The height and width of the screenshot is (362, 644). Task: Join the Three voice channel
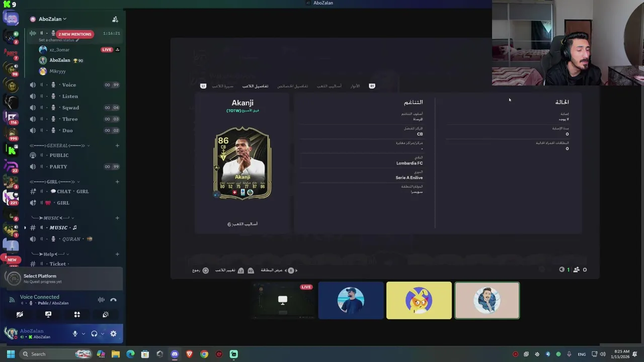pyautogui.click(x=74, y=119)
